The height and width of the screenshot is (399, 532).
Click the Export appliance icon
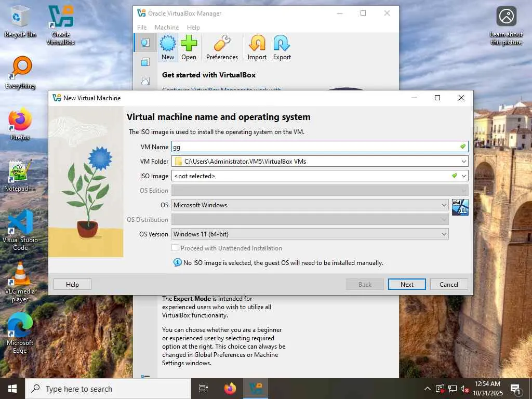(282, 47)
